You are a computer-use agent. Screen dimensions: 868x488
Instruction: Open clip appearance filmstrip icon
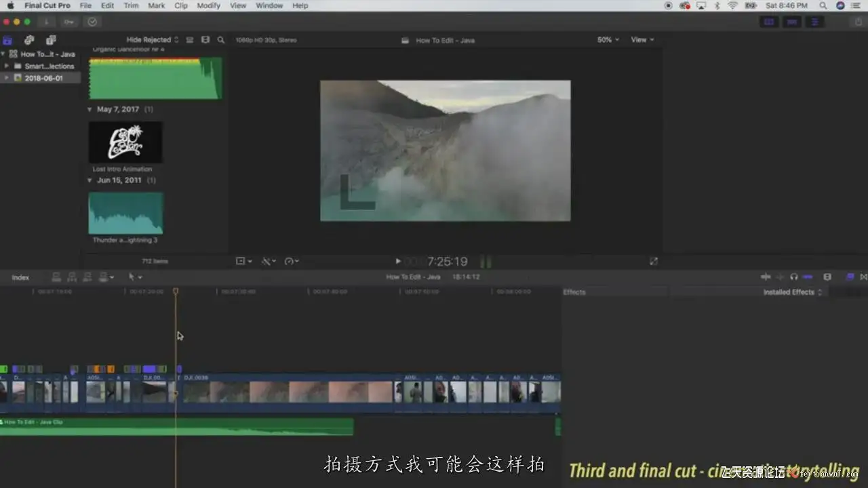click(x=205, y=40)
